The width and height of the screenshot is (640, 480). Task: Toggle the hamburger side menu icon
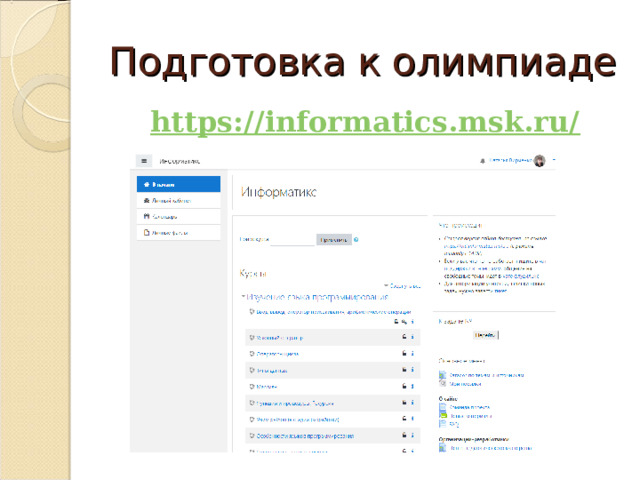144,161
